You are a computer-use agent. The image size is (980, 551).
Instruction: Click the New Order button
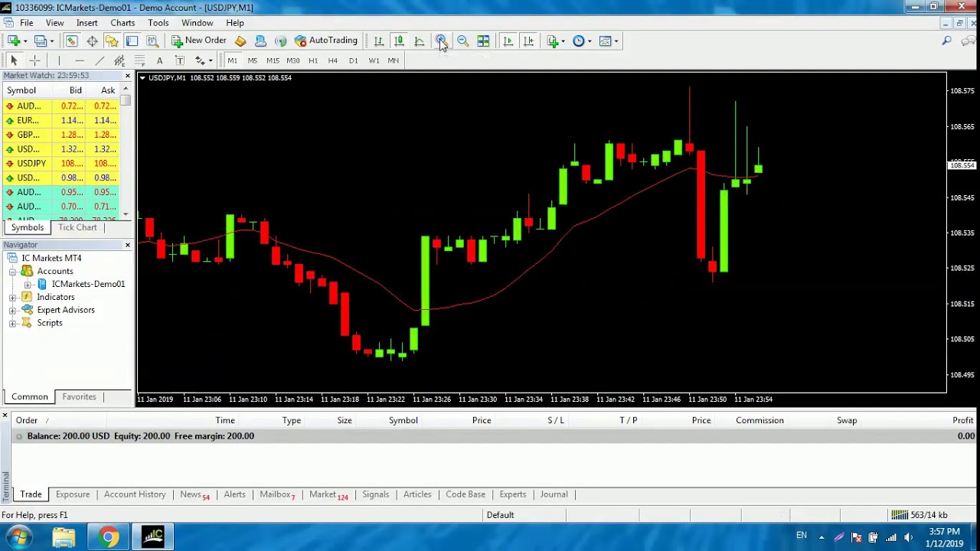(199, 41)
